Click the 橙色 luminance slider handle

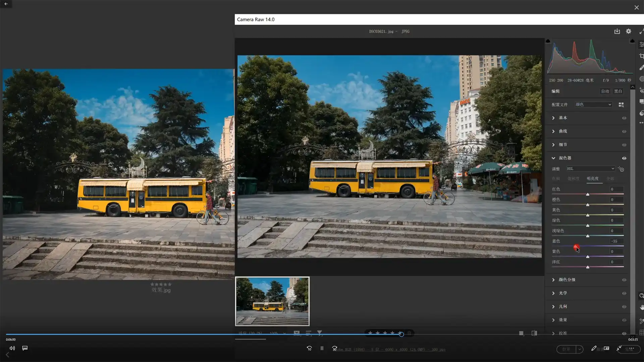588,204
